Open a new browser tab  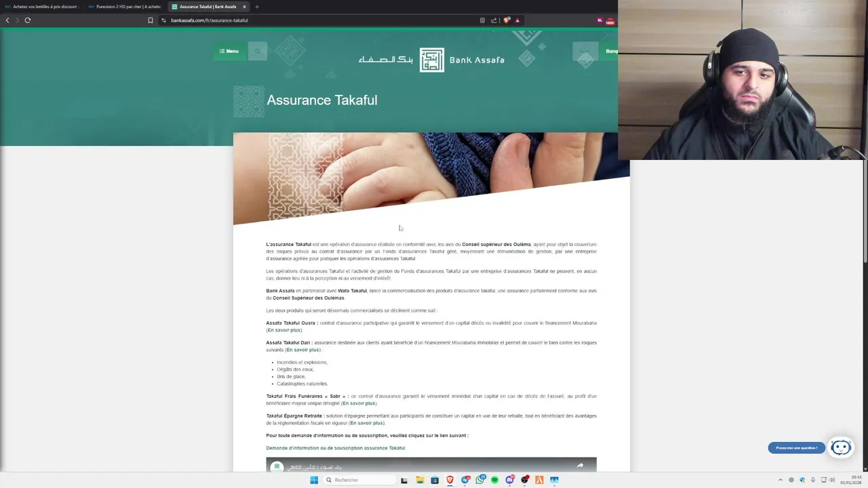point(257,7)
